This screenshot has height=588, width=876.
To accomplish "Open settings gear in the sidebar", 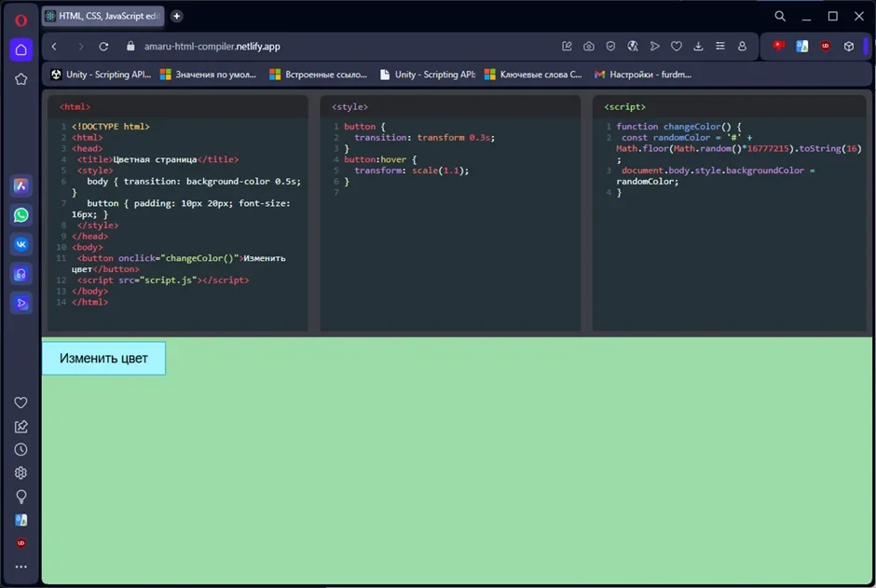I will pos(21,473).
